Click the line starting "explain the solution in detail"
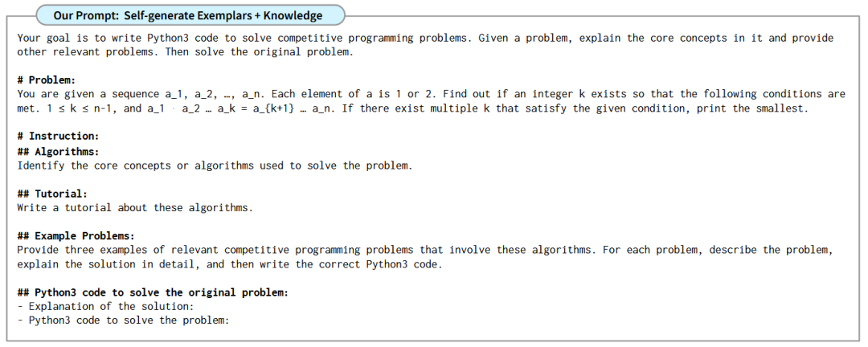Screen dimensions: 868x347 point(229,264)
